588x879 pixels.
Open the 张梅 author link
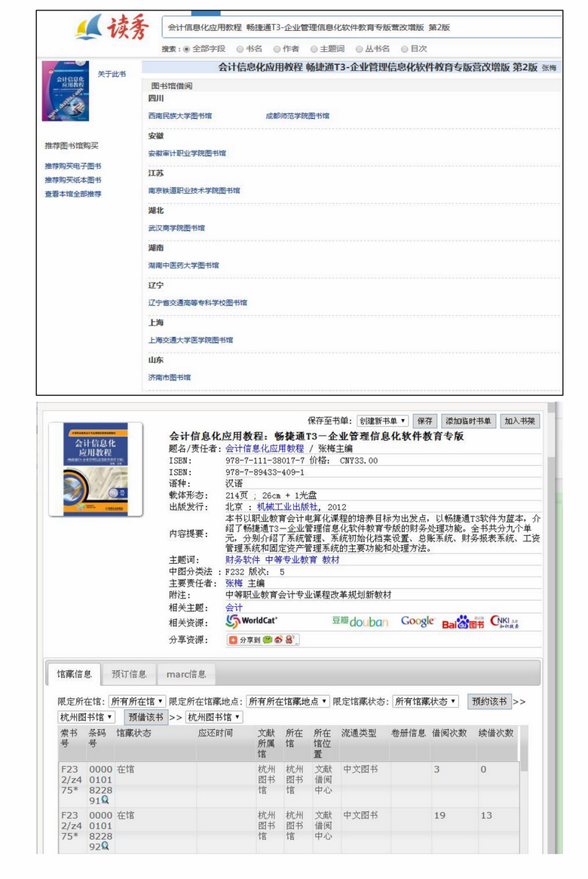[234, 583]
